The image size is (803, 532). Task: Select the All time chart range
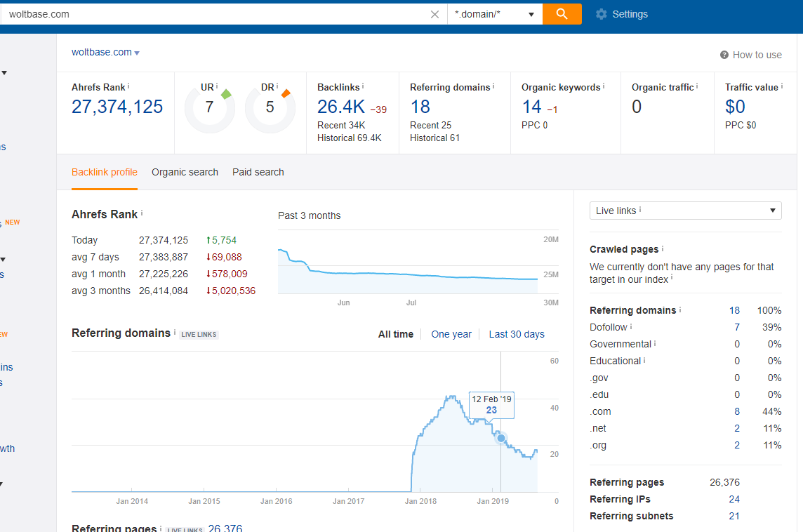[x=396, y=334]
